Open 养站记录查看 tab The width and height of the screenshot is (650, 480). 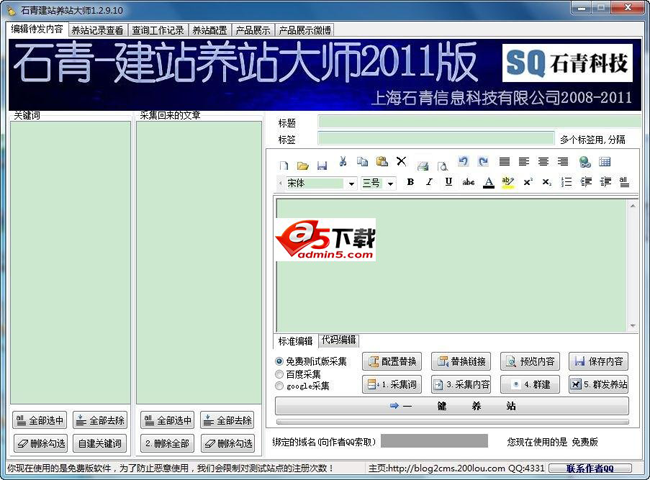(97, 30)
